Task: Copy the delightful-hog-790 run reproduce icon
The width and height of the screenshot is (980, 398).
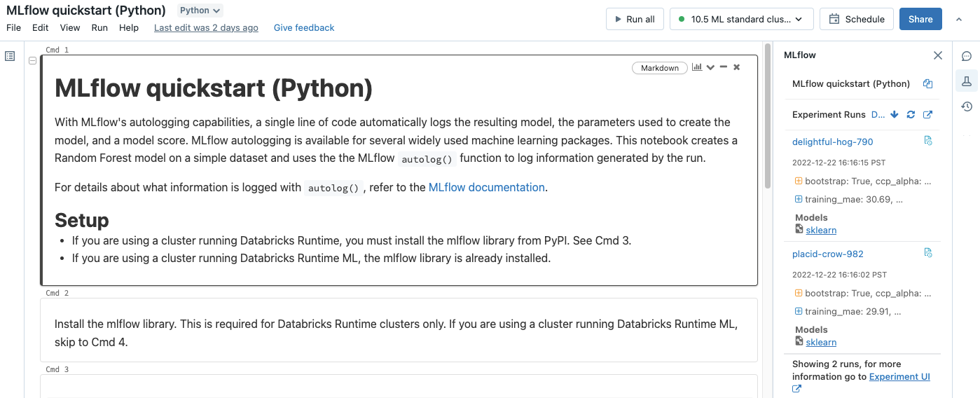Action: tap(928, 141)
